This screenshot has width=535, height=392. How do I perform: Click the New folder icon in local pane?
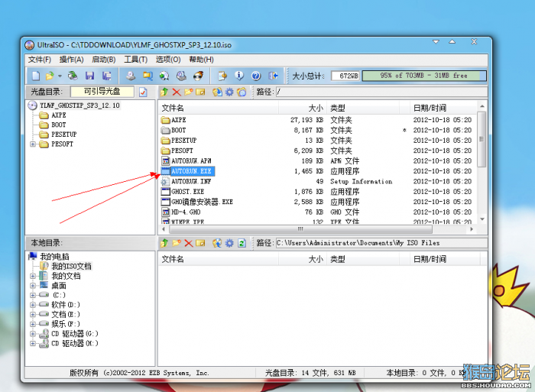tap(177, 243)
